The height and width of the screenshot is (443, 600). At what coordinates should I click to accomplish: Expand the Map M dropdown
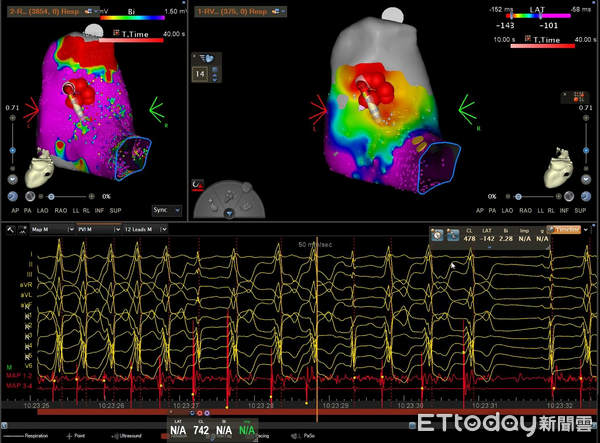coord(52,230)
